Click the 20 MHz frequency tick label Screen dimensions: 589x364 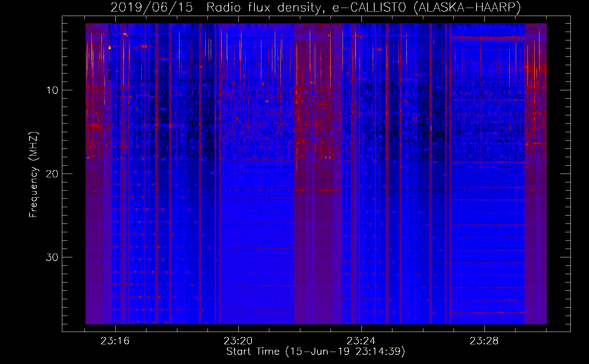tap(52, 174)
